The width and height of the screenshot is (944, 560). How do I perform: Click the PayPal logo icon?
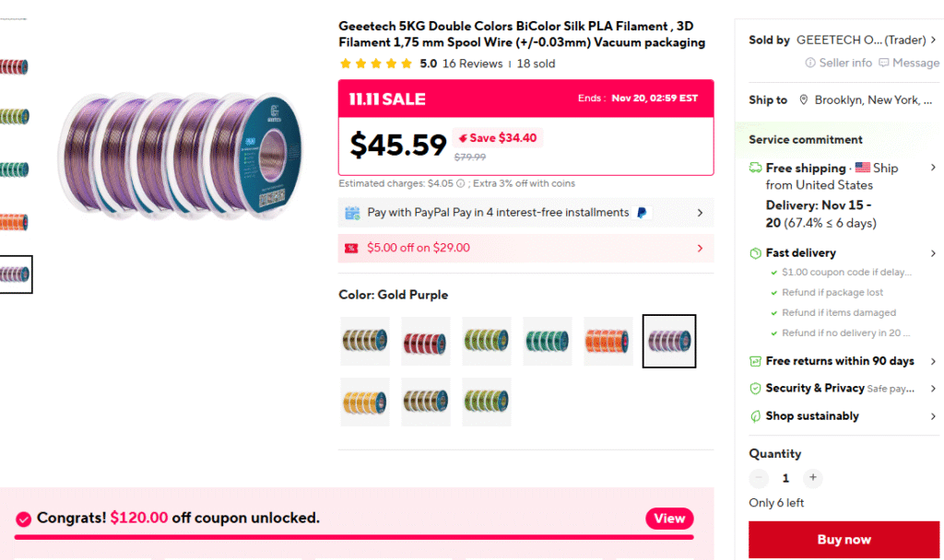(x=643, y=213)
